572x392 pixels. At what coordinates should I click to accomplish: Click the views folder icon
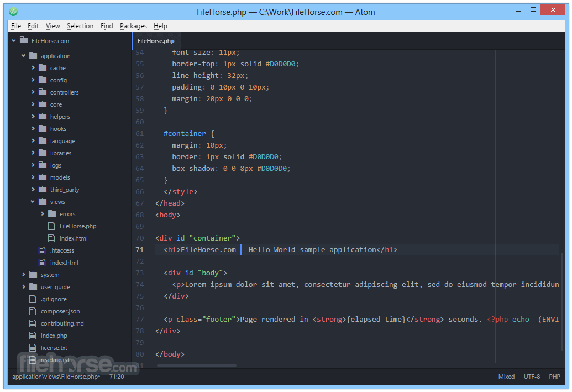43,201
